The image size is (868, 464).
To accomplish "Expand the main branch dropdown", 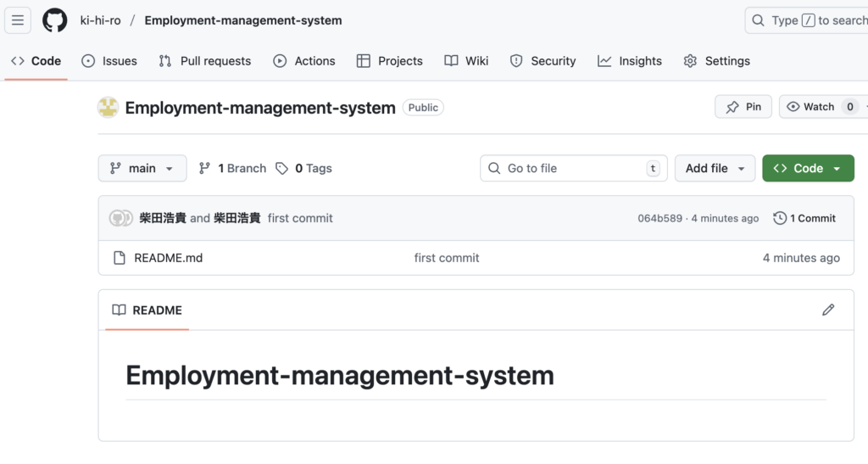I will [142, 168].
